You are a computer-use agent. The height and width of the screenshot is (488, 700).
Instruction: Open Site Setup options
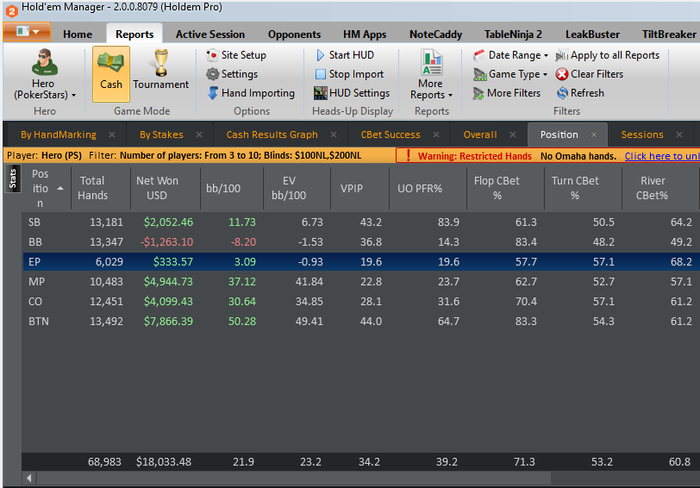(236, 55)
